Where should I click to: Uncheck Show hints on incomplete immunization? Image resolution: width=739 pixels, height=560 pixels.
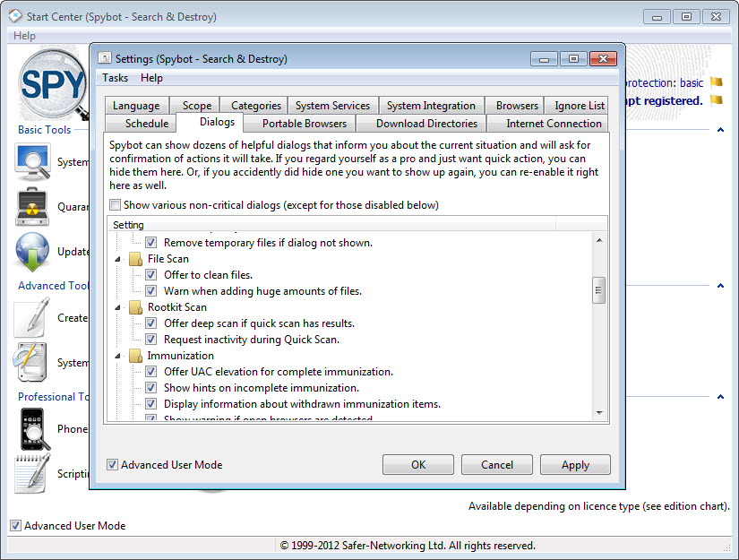click(x=150, y=388)
